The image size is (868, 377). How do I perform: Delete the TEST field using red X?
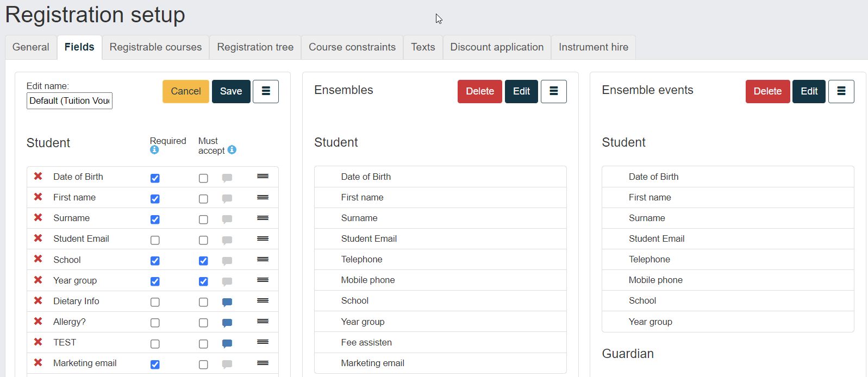point(38,342)
